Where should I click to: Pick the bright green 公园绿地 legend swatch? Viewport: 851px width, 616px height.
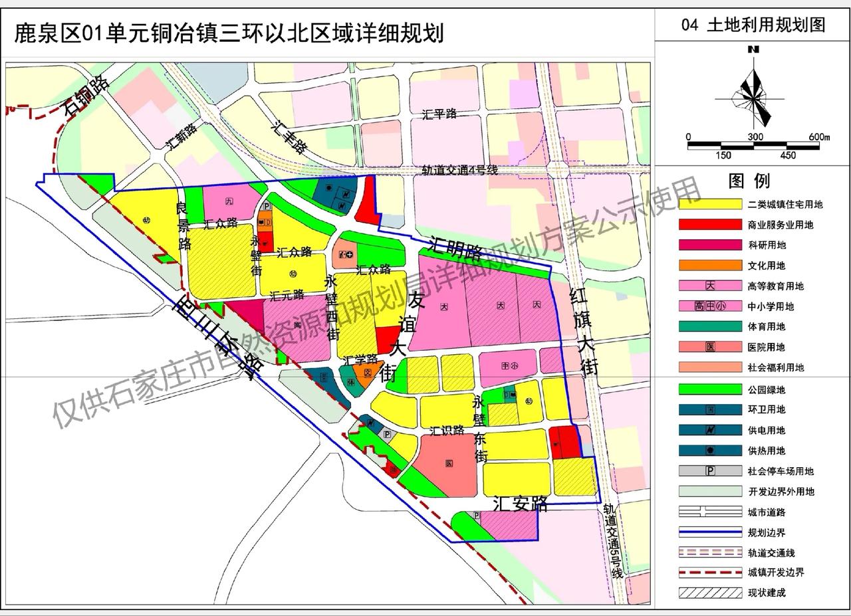(710, 389)
